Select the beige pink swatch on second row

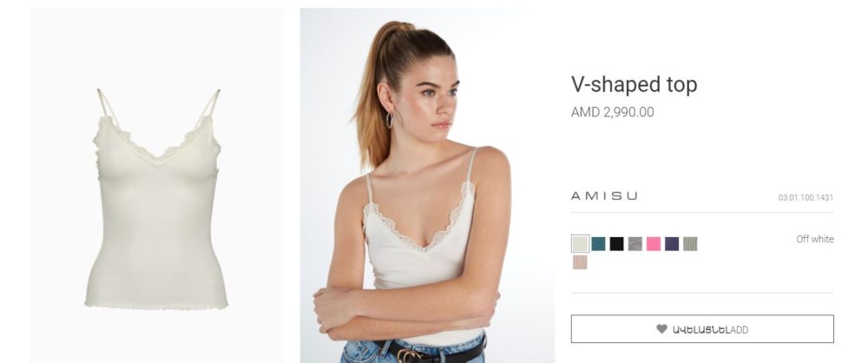580,262
